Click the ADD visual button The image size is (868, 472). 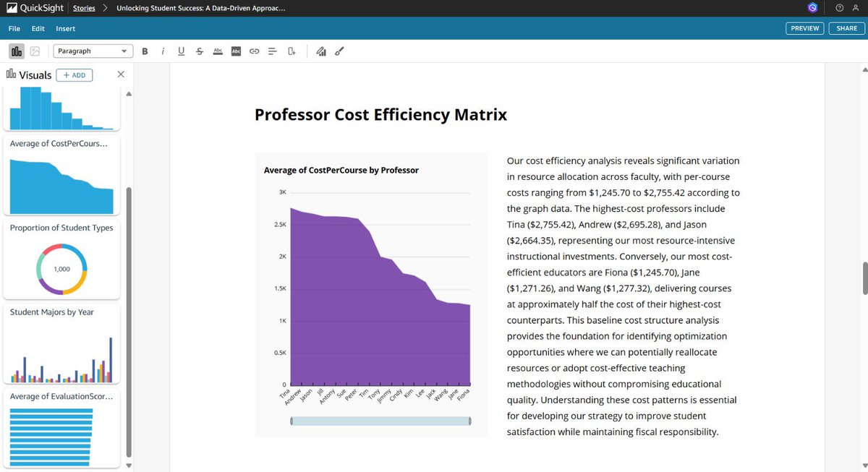tap(74, 74)
